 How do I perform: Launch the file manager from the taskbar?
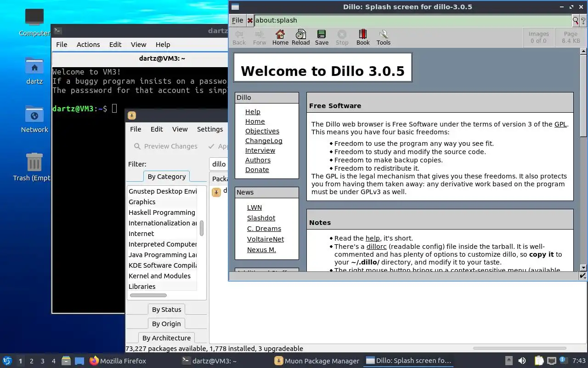66,361
